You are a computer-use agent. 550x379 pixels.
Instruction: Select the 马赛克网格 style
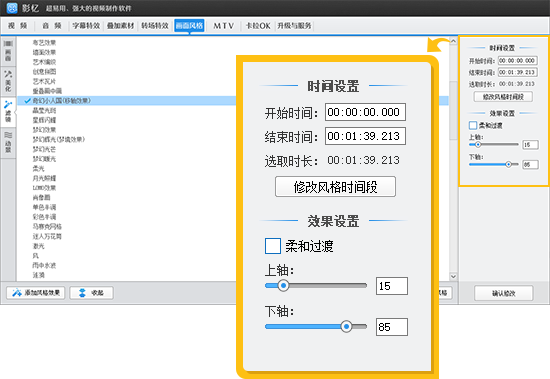coord(47,227)
